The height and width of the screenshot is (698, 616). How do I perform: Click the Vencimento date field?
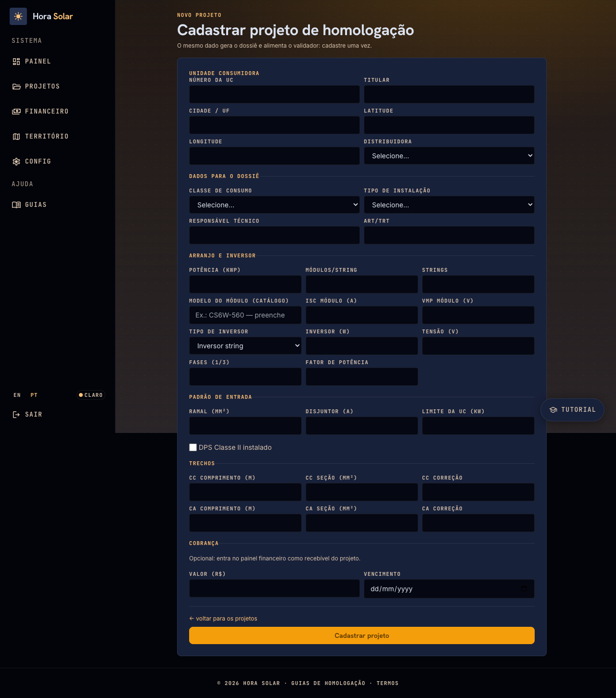coord(449,589)
